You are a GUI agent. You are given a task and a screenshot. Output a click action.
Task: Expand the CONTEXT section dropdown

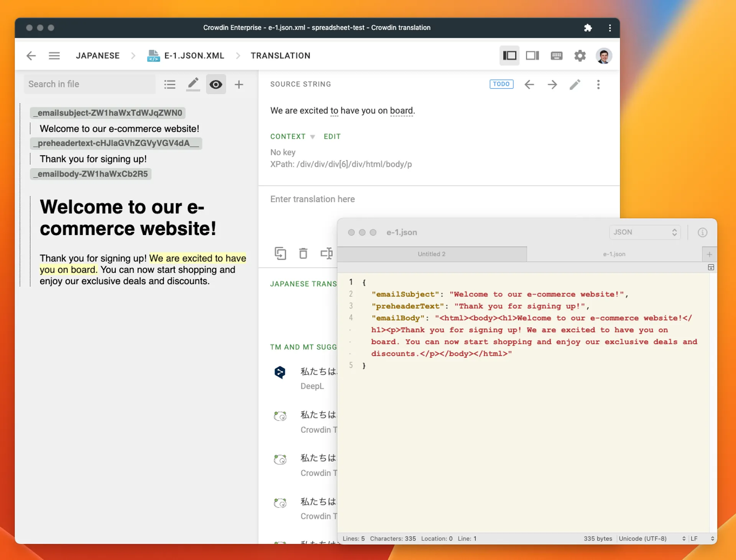[313, 136]
